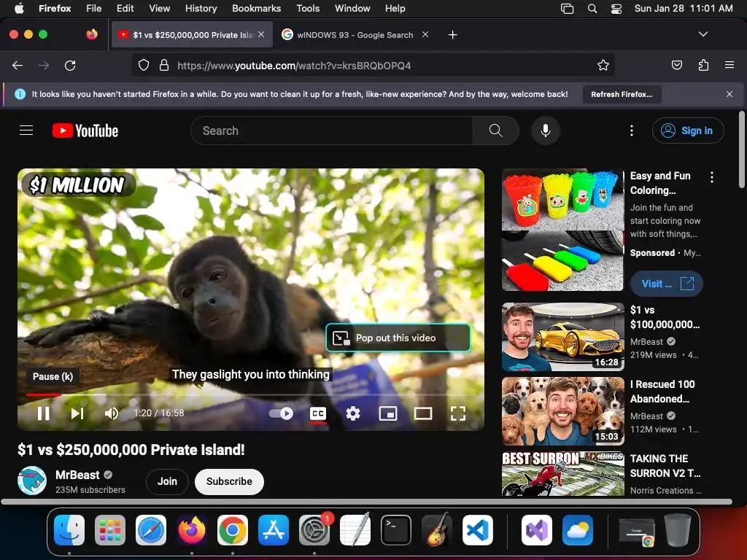Viewport: 747px width, 560px height.
Task: Open Firefox application hamburger menu
Action: tap(729, 65)
